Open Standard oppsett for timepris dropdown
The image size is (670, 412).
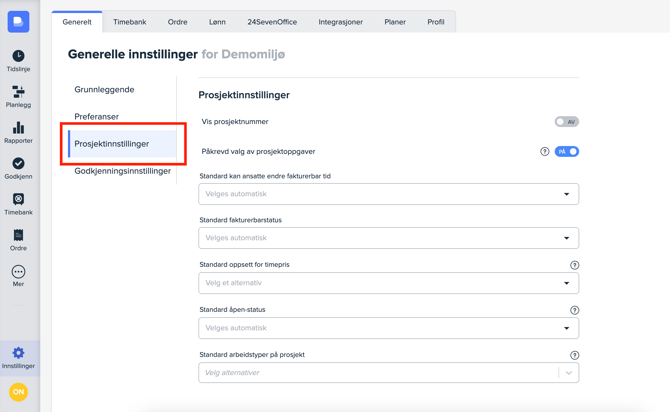click(388, 283)
